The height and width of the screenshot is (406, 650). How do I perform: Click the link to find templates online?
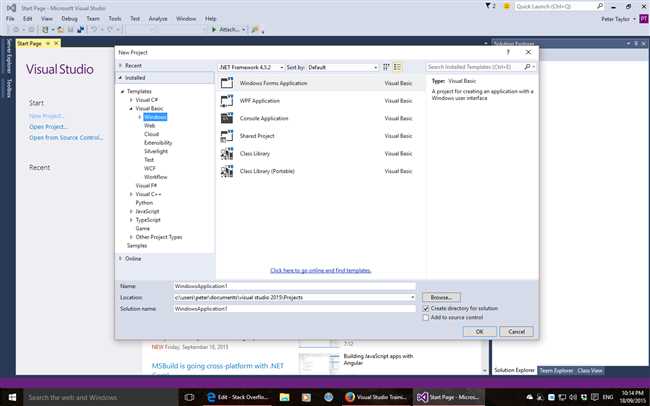pos(321,270)
